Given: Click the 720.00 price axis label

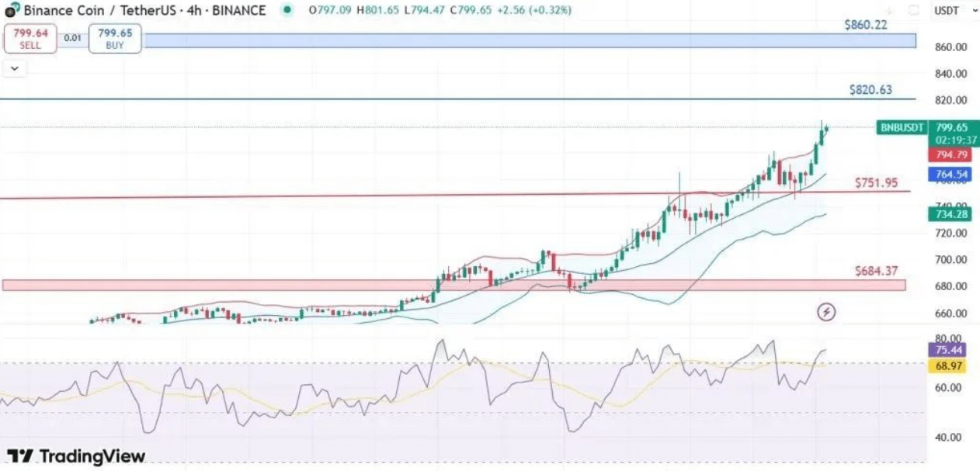Looking at the screenshot, I should click(x=951, y=233).
